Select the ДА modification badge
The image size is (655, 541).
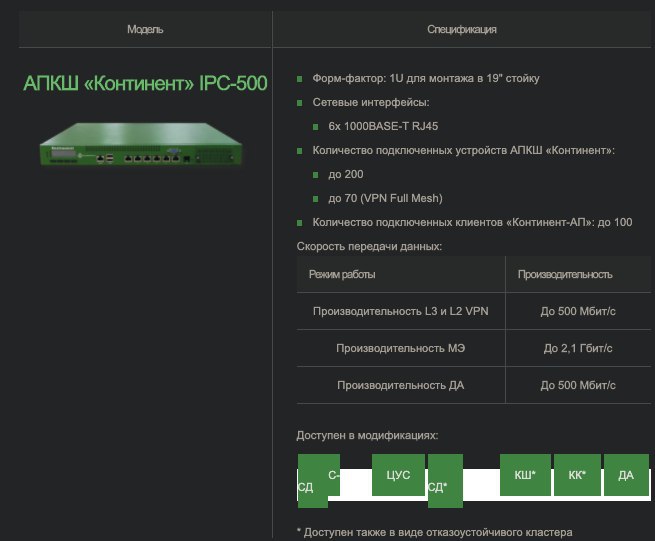pos(626,475)
